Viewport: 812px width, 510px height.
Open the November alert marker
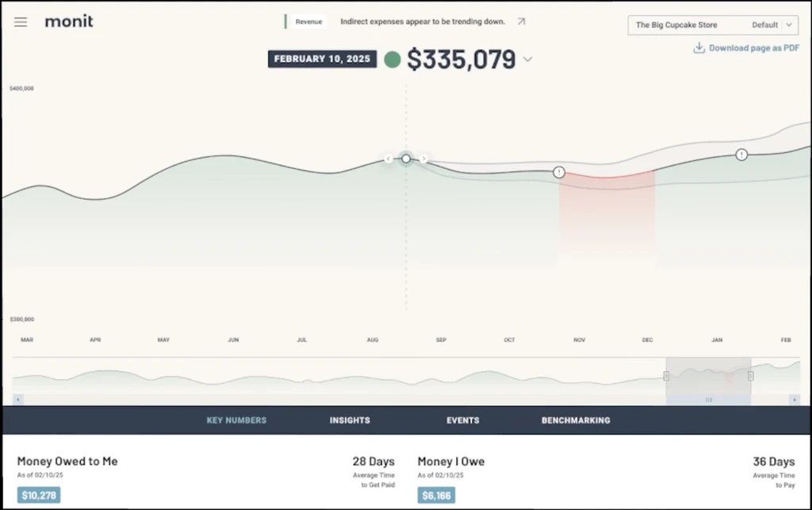559,172
